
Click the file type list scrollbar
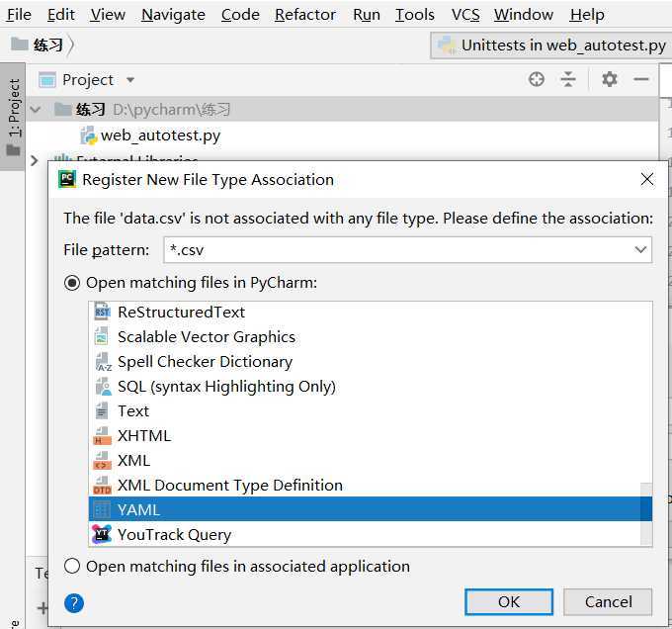pos(646,514)
